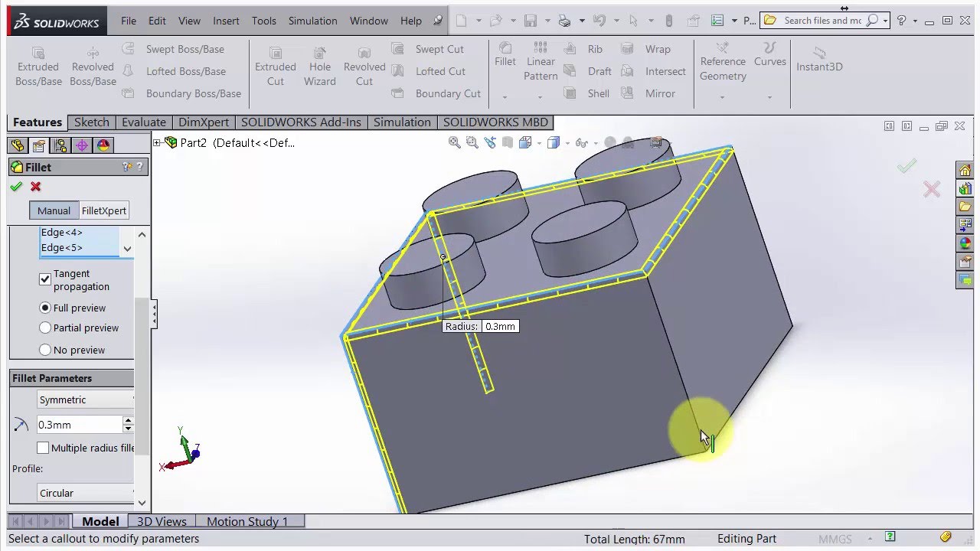Open the Reference Geometry dropdown arrow

click(722, 98)
